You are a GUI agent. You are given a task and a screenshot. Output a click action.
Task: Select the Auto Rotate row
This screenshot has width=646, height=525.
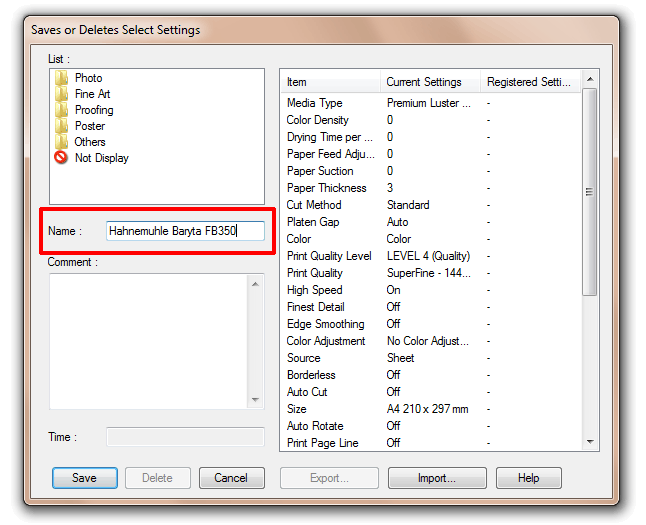(x=431, y=426)
